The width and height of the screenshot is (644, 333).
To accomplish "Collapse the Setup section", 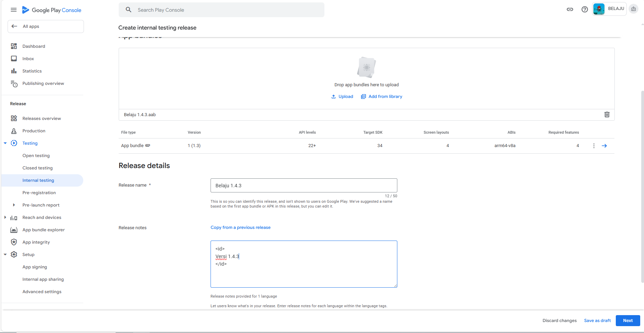I will click(5, 255).
